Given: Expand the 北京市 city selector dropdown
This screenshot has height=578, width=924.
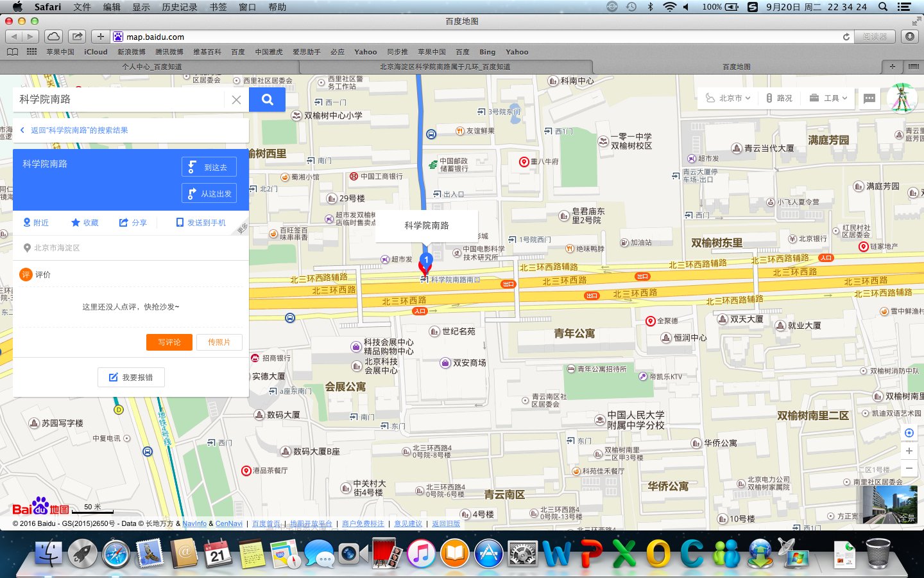Looking at the screenshot, I should (726, 98).
